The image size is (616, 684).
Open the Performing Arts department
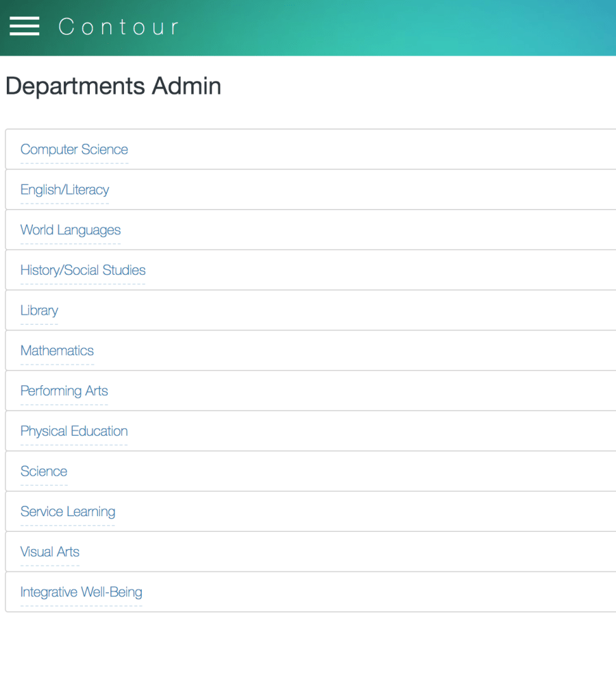(64, 391)
